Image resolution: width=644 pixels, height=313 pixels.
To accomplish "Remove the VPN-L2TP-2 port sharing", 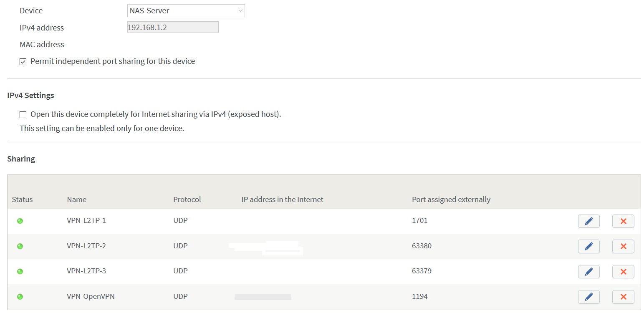I will point(623,246).
